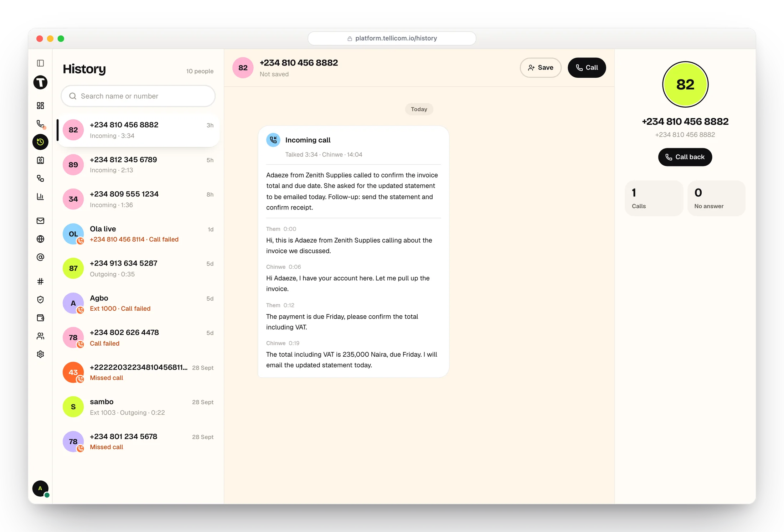Open the contacts book icon

(x=40, y=160)
